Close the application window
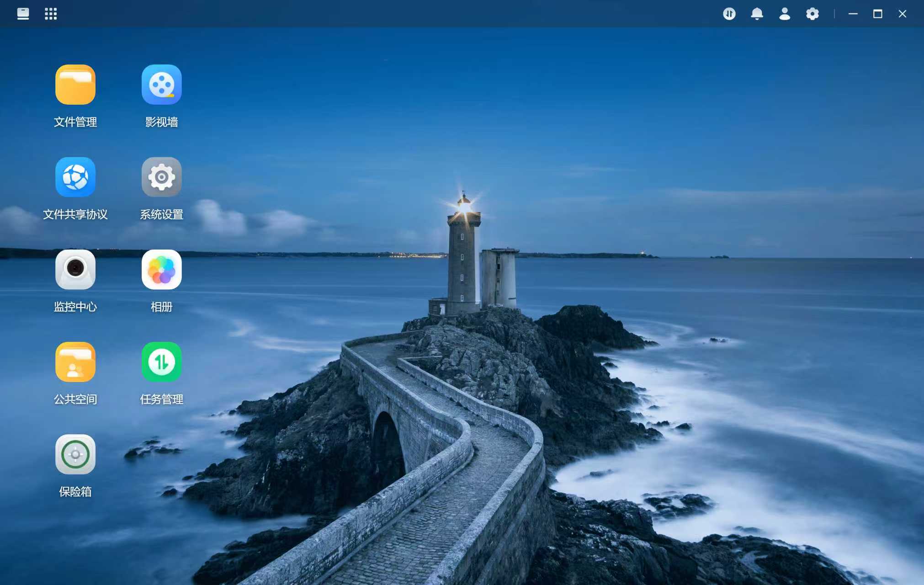 (x=902, y=14)
